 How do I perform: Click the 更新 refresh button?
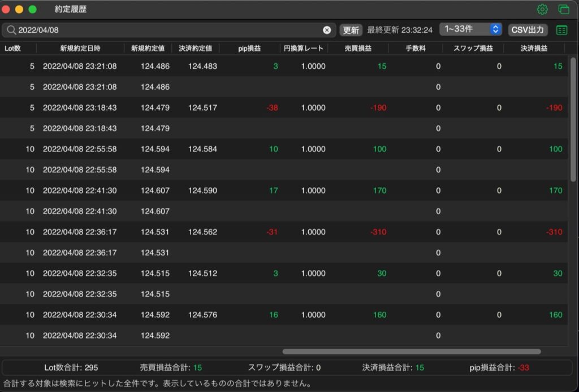pyautogui.click(x=351, y=30)
